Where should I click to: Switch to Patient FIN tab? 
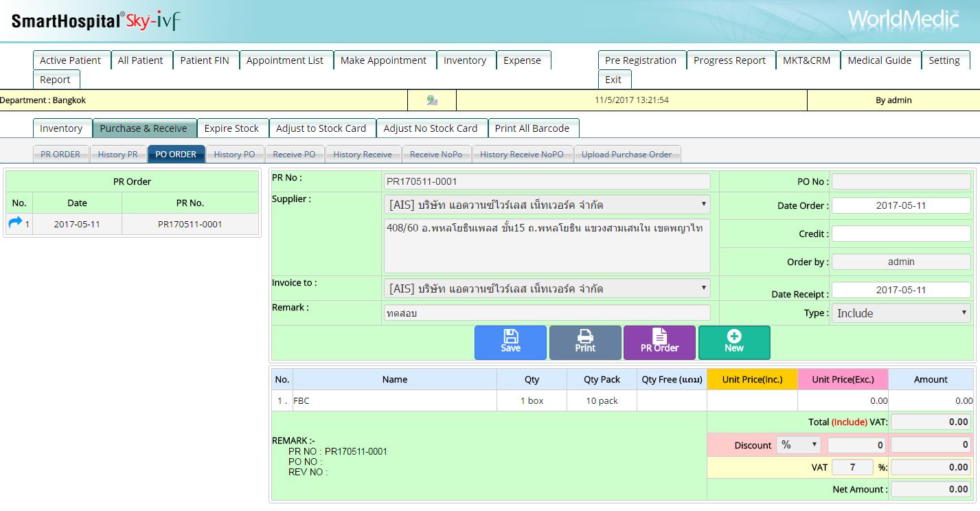(205, 60)
